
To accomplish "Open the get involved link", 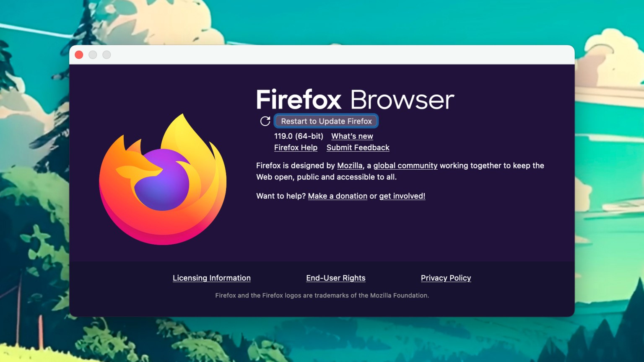I will point(401,196).
